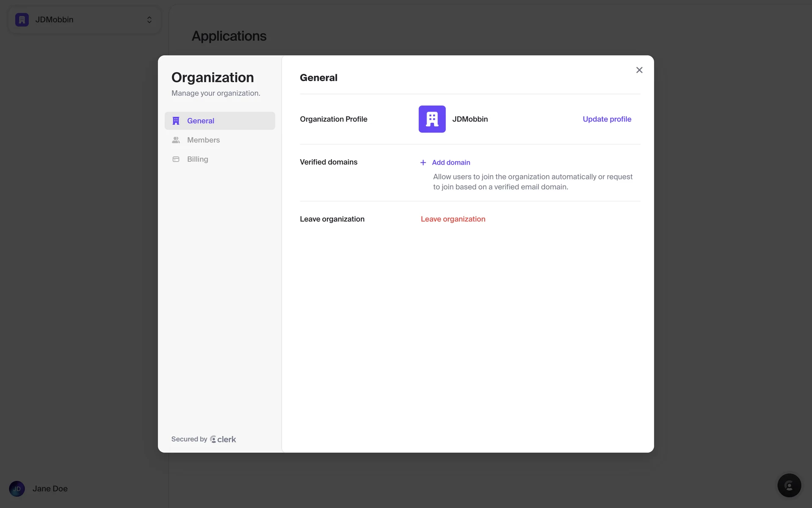The height and width of the screenshot is (508, 812).
Task: Click the Add domain link
Action: (451, 163)
